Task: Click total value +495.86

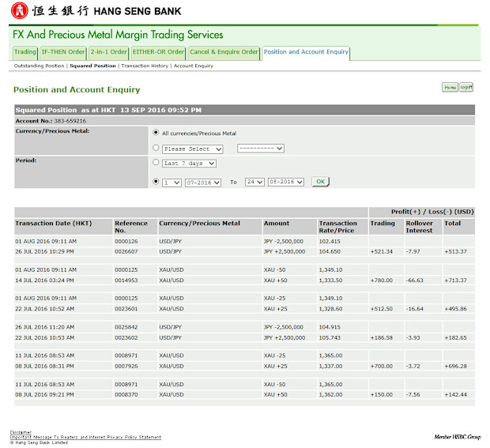Action: pyautogui.click(x=456, y=309)
